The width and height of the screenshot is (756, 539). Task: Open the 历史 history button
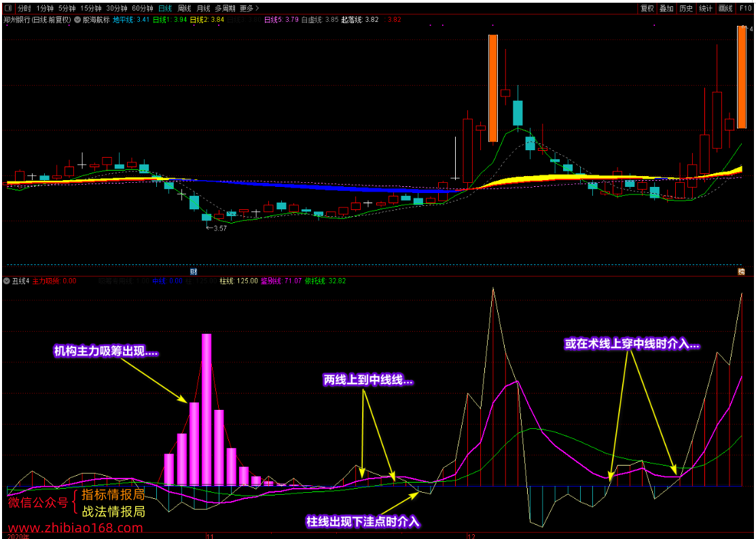(x=686, y=8)
